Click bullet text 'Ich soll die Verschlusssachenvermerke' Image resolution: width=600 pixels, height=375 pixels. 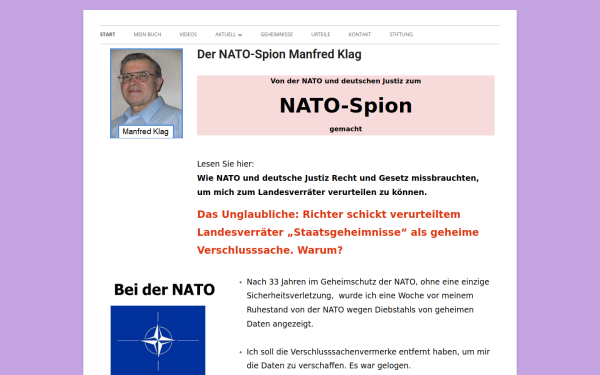pos(368,359)
